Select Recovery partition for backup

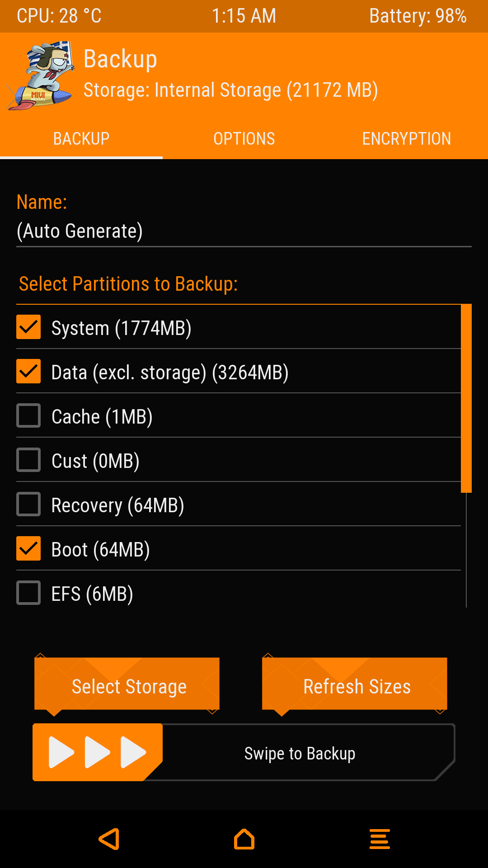tap(28, 504)
